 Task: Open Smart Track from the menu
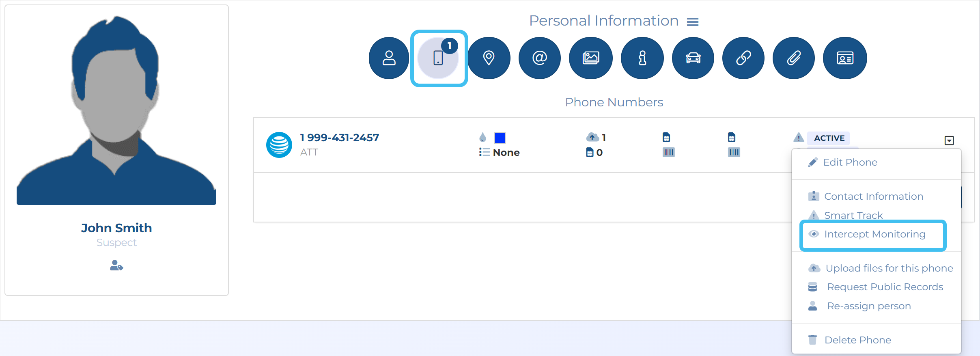coord(853,215)
